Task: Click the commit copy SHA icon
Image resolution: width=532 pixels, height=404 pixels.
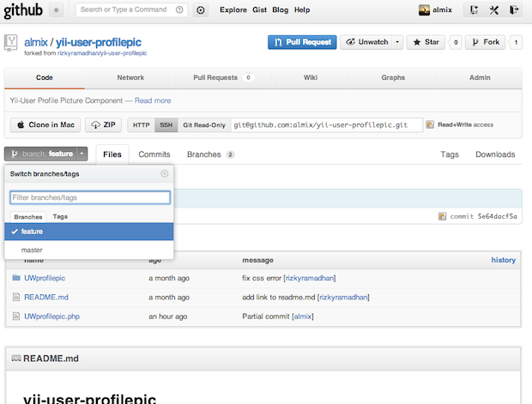Action: 442,216
